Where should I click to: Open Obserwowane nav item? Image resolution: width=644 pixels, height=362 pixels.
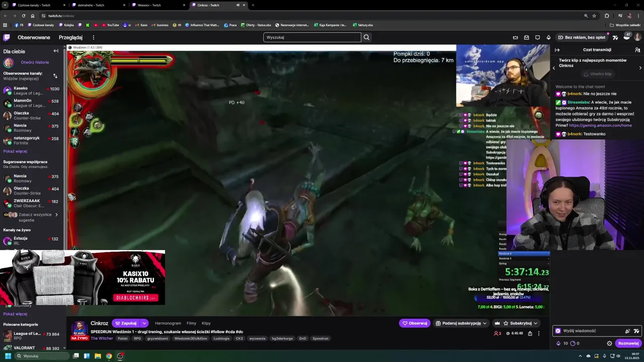pos(34,37)
